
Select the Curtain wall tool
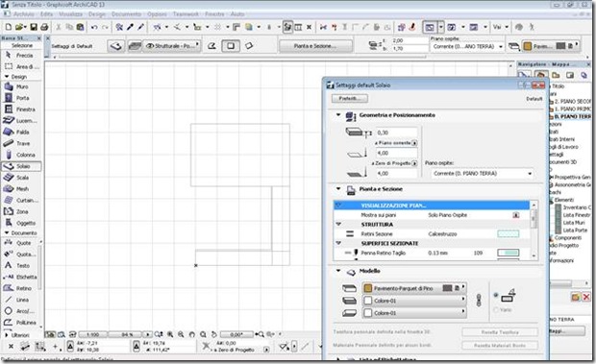tap(21, 201)
